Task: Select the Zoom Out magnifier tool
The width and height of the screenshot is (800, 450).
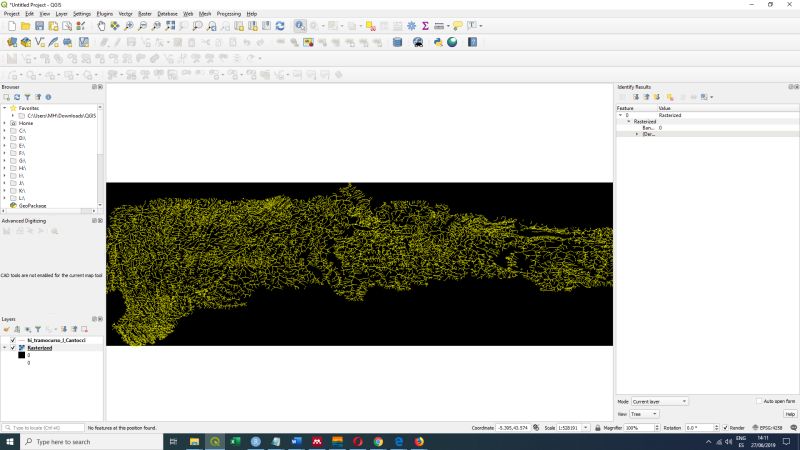Action: (x=142, y=26)
